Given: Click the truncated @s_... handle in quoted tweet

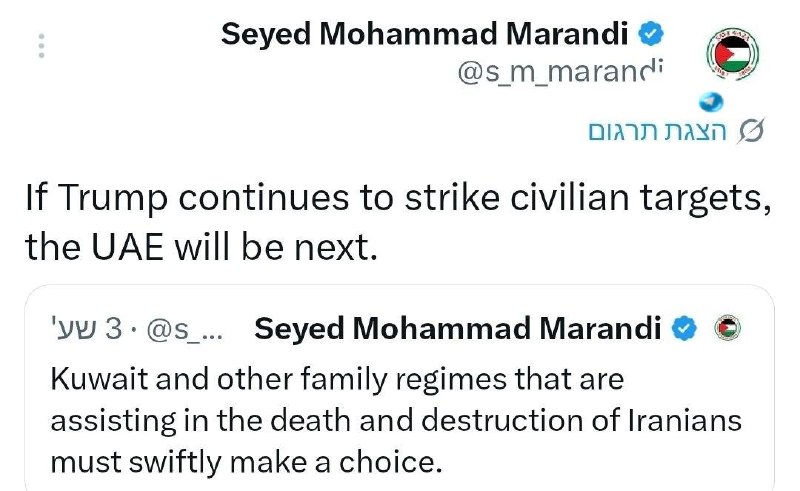Looking at the screenshot, I should [185, 329].
